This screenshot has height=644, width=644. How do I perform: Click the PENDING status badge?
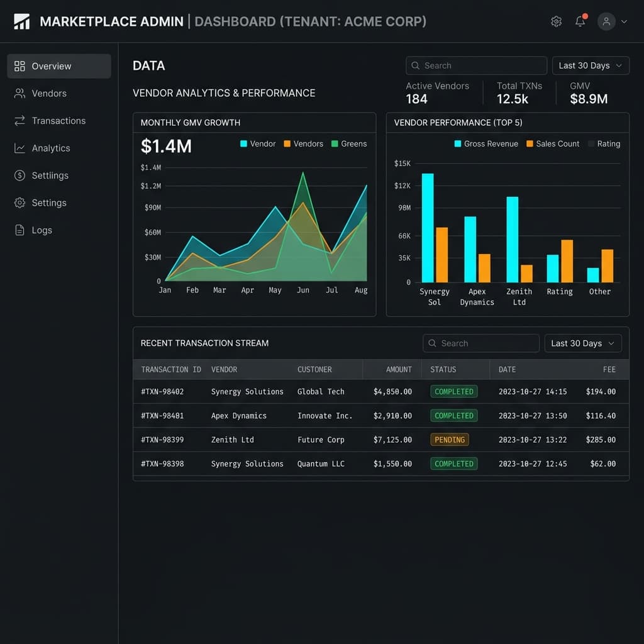(449, 440)
